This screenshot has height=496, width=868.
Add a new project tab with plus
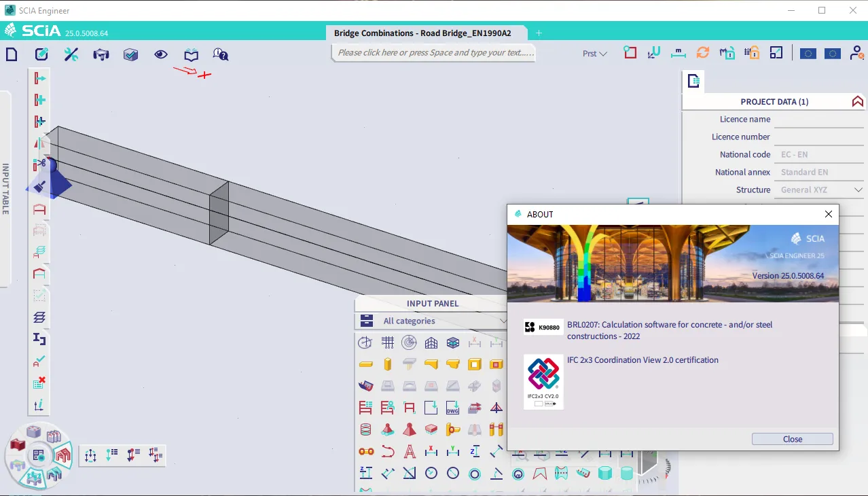click(x=539, y=33)
